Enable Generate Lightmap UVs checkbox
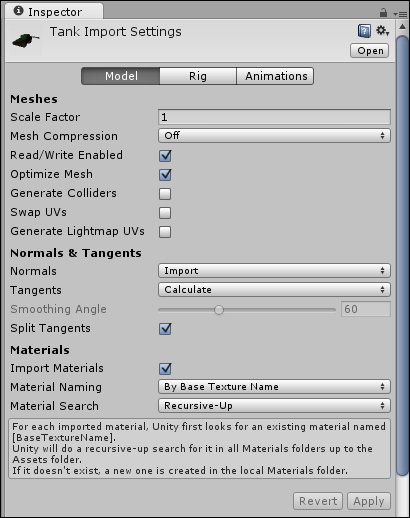 point(165,232)
